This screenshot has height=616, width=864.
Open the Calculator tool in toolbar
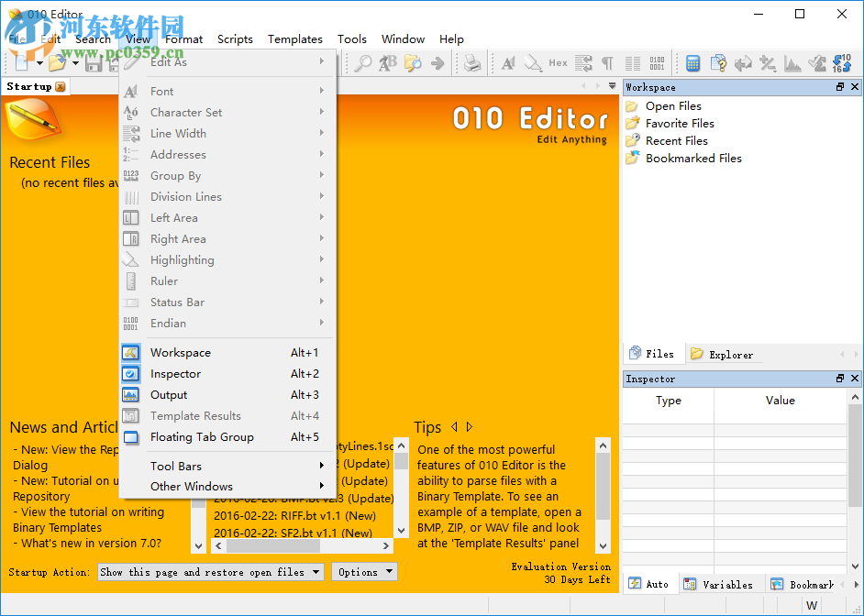(693, 63)
